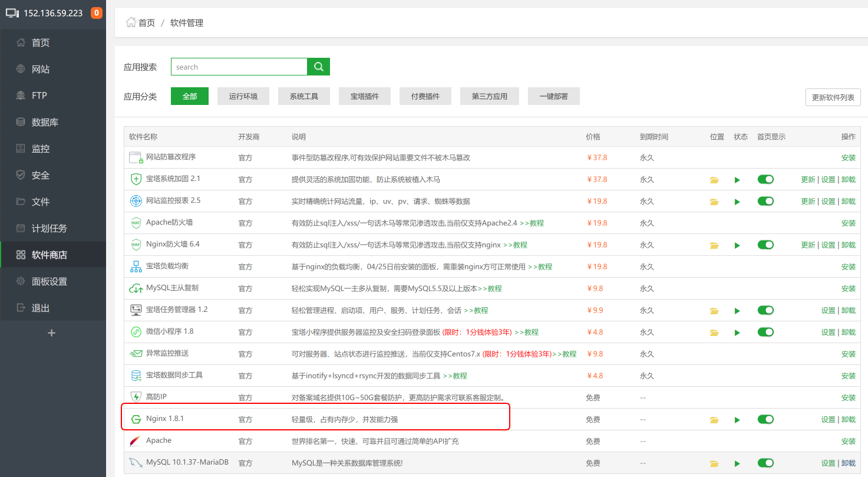
Task: Toggle homepage display for 微信小程序 1.8
Action: pos(765,332)
